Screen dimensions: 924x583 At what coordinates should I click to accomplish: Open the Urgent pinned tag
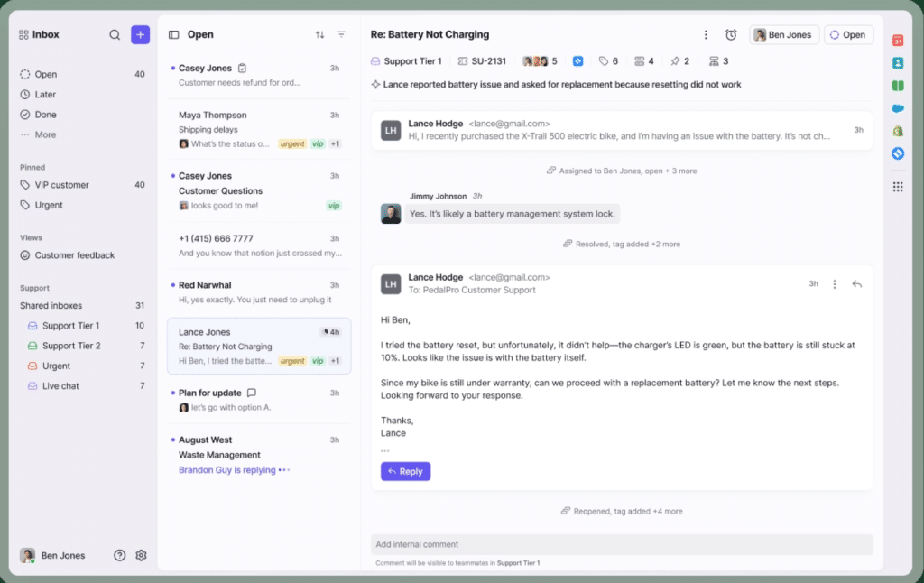(x=82, y=205)
